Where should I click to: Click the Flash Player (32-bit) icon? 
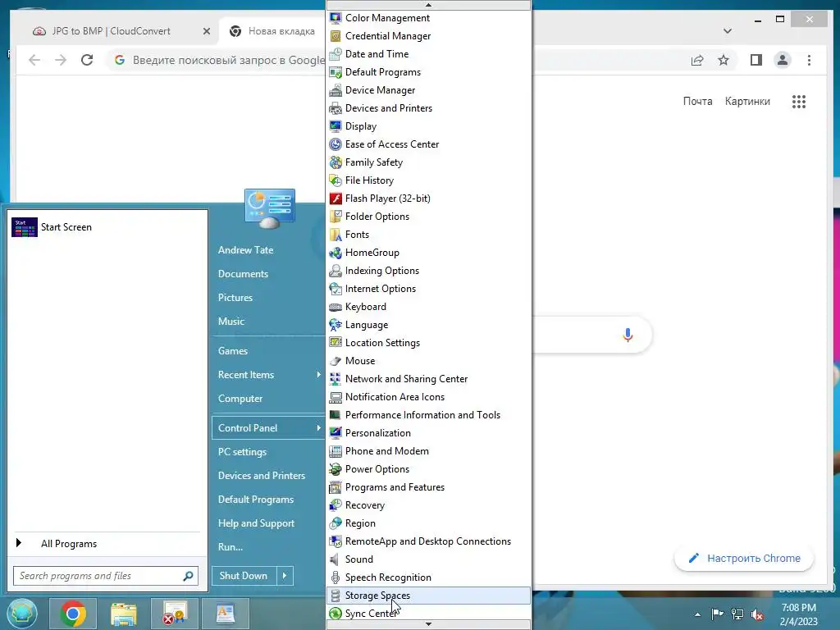tap(336, 199)
